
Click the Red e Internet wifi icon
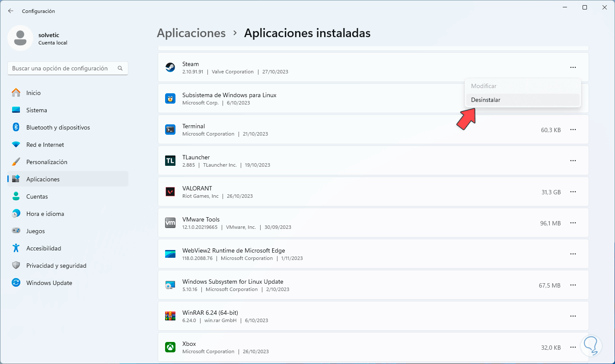[x=16, y=145]
